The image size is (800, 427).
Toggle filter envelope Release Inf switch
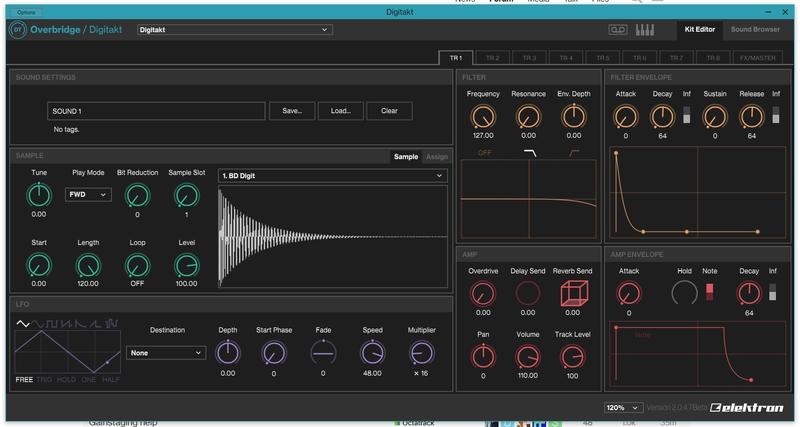pos(776,115)
